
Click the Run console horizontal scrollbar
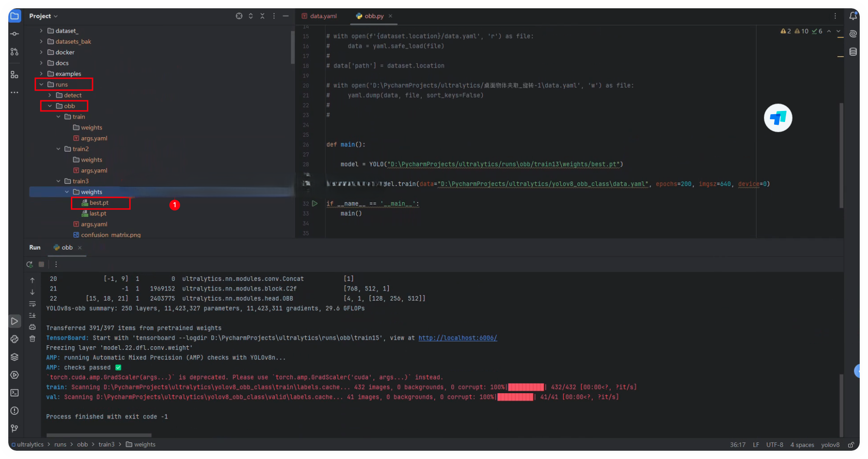tap(99, 435)
